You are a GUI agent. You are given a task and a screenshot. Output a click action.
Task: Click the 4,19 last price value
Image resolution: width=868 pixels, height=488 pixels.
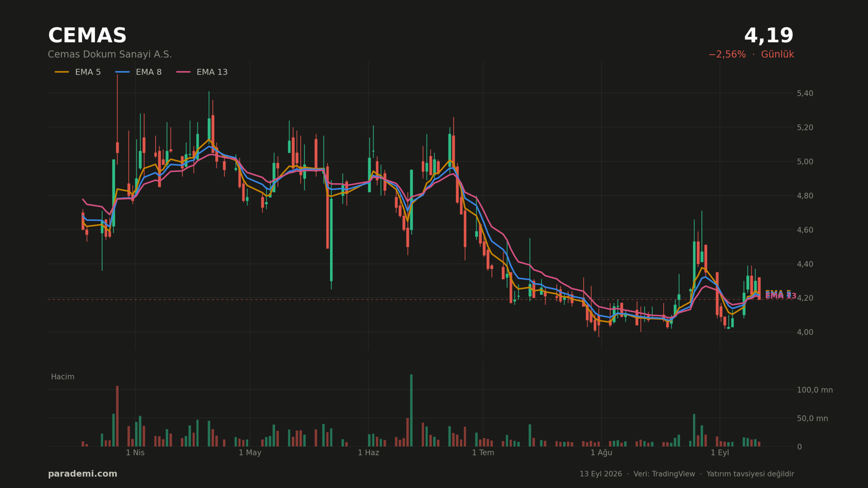pos(769,36)
